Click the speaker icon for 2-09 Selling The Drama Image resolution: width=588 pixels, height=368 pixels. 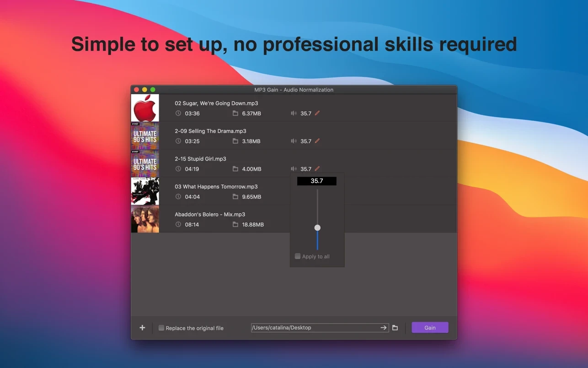point(294,141)
